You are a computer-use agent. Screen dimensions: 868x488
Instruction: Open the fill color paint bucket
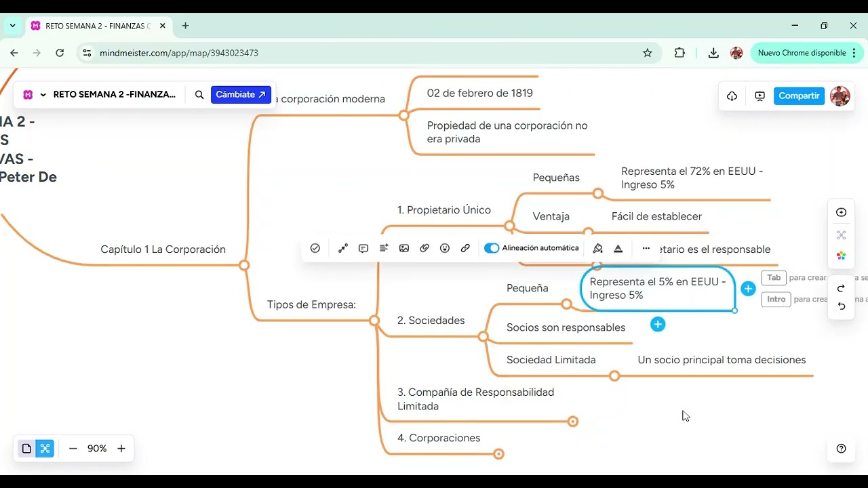coord(597,249)
